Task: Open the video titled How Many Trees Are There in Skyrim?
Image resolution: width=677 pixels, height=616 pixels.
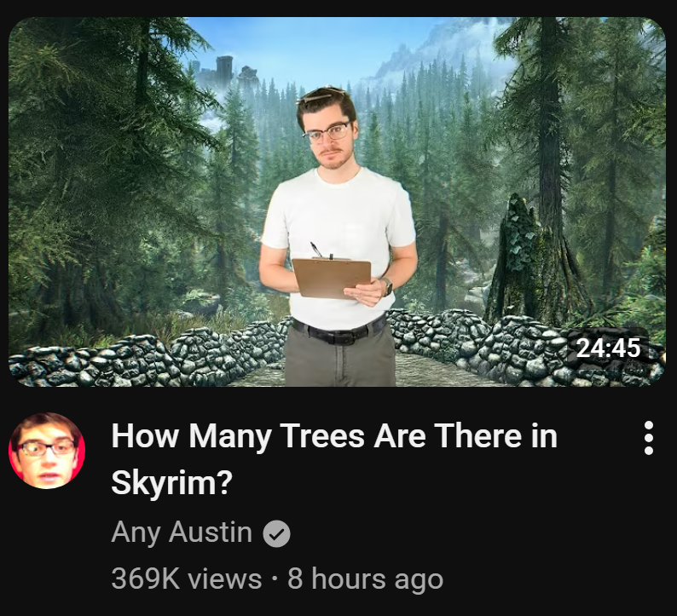Action: coord(334,458)
